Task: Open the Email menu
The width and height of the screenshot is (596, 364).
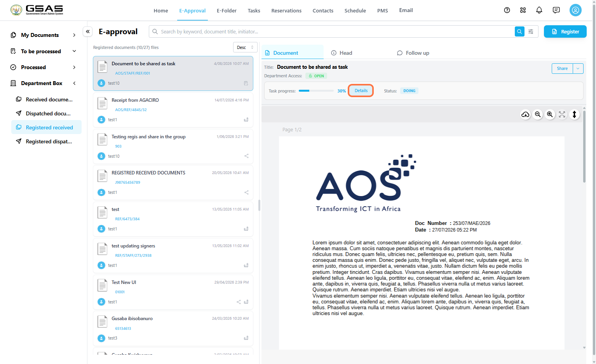Action: (x=406, y=10)
